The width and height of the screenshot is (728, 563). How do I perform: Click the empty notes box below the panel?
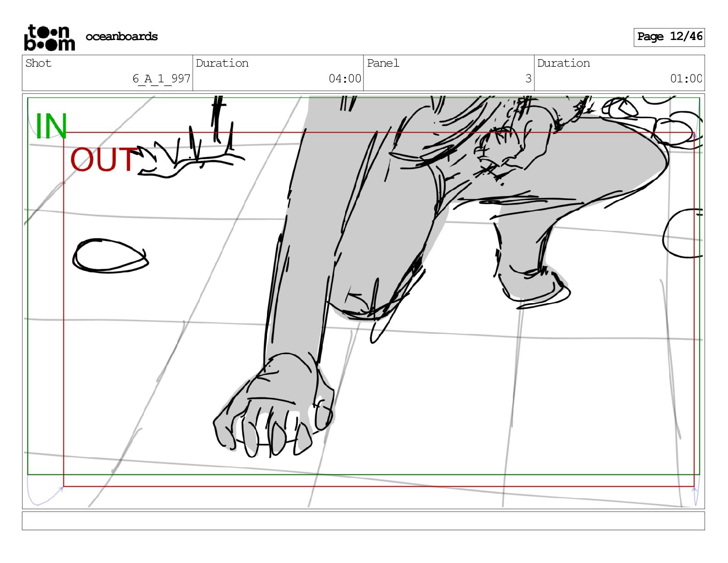(x=363, y=521)
